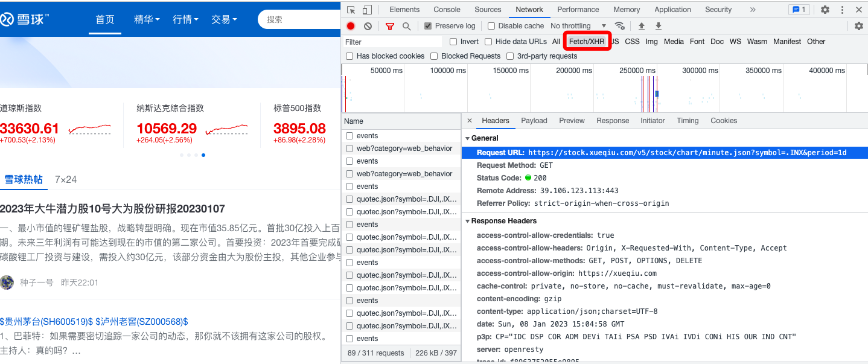
Task: Click the avatar beside 种子一号
Action: point(7,282)
